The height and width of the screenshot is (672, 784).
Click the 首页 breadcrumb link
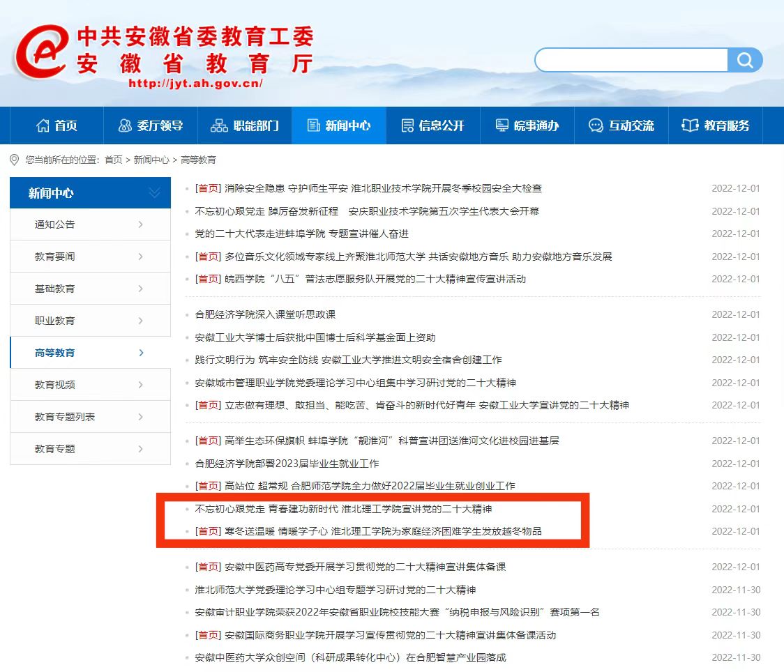113,160
